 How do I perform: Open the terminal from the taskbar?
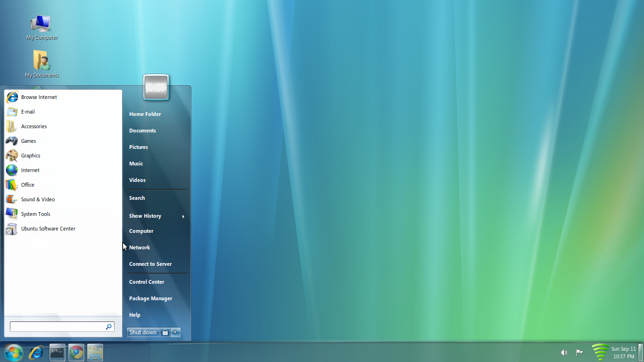57,352
